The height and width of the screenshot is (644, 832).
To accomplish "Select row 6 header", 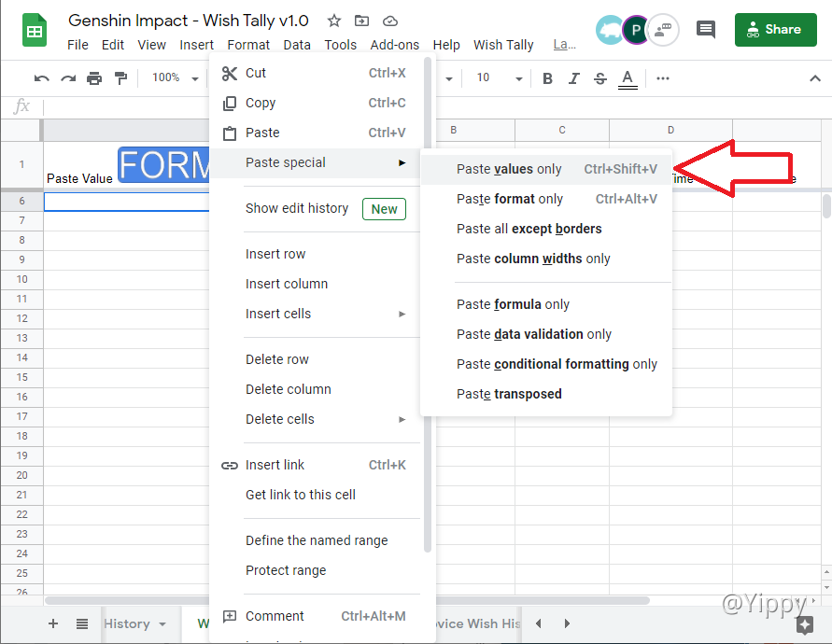I will tap(21, 201).
